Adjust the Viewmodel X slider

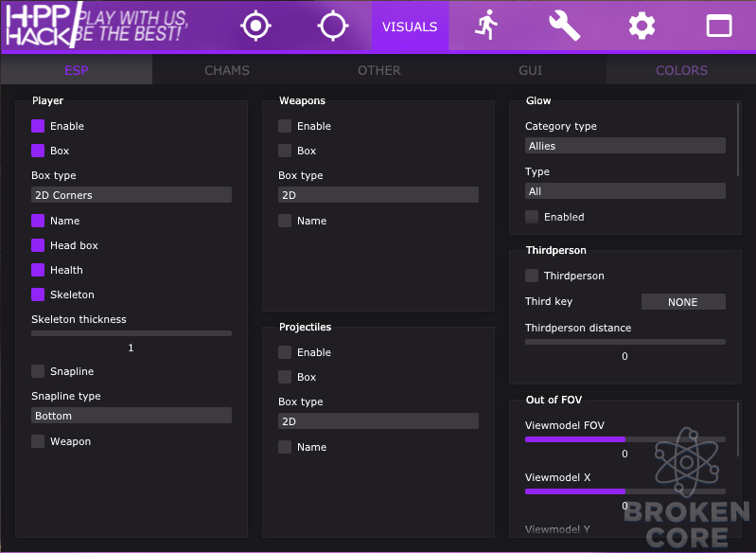(624, 491)
